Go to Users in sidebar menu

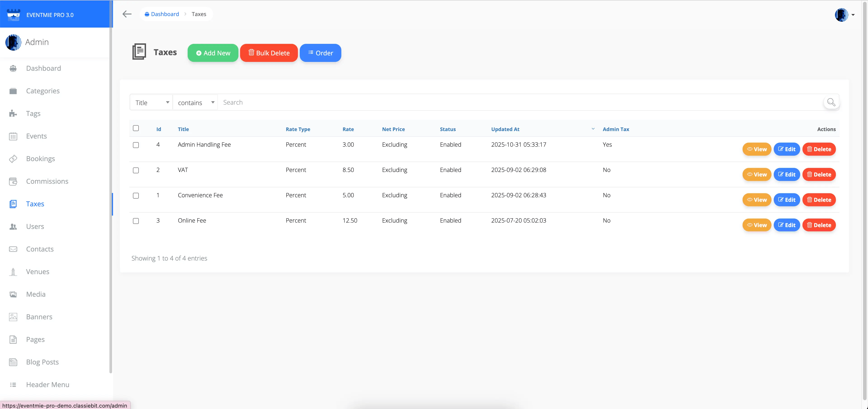pyautogui.click(x=35, y=226)
